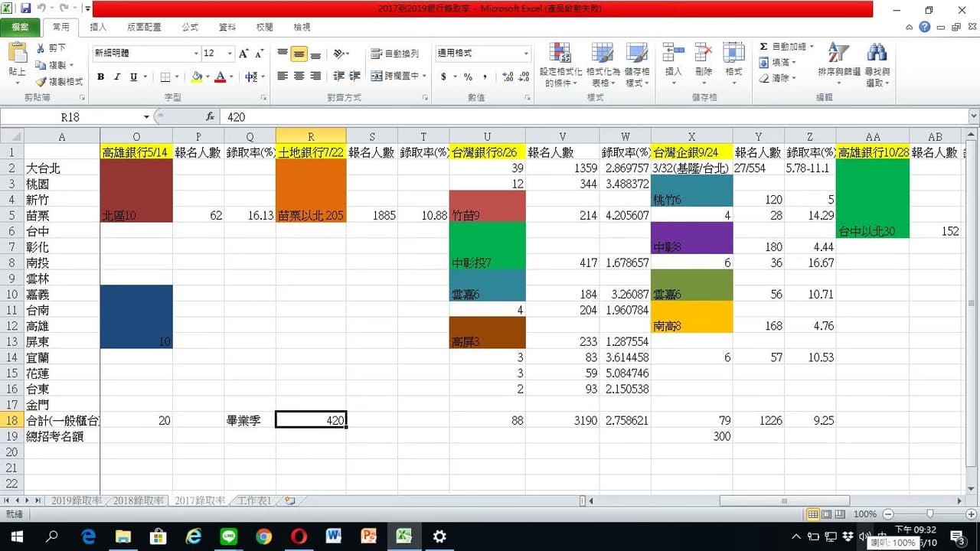
Task: Save the workbook with the floppy icon
Action: 25,8
